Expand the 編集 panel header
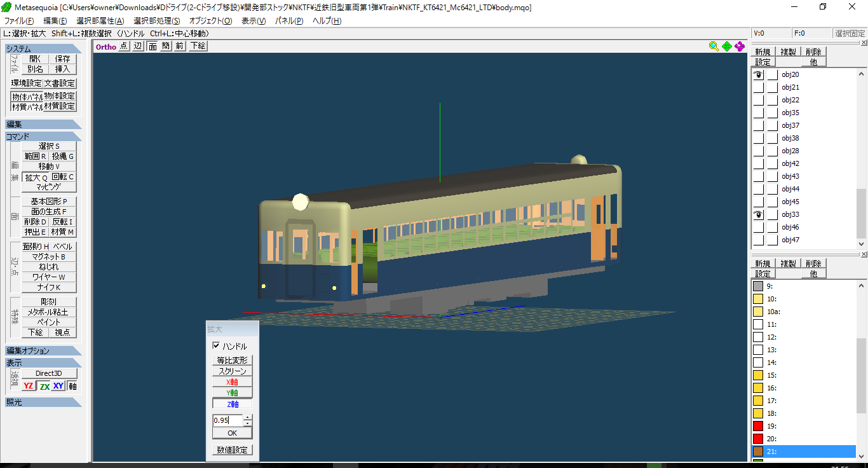 pyautogui.click(x=43, y=125)
